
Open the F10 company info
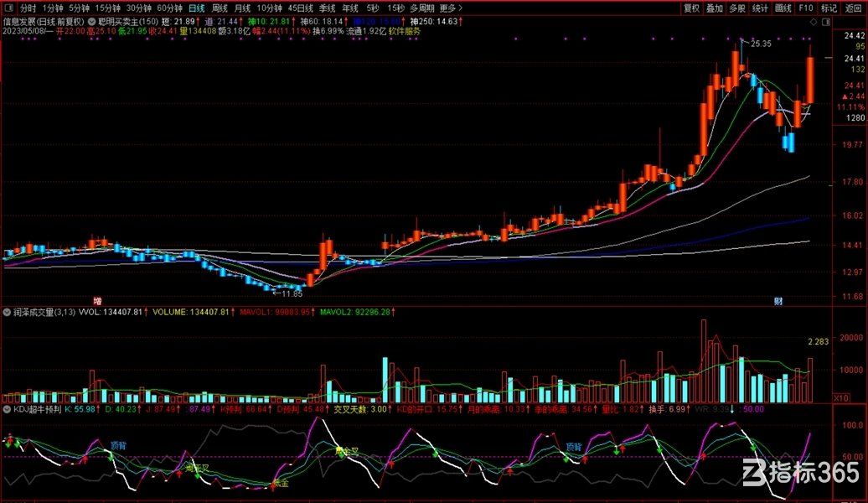(x=806, y=8)
